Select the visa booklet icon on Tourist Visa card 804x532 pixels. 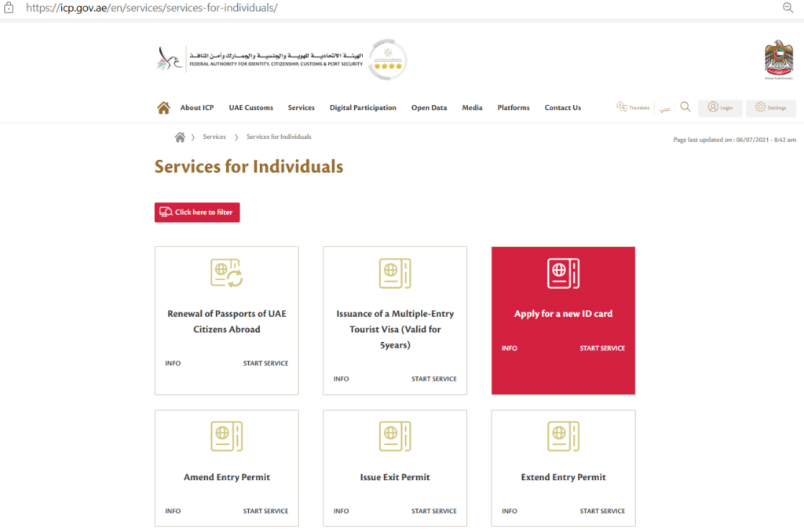pyautogui.click(x=394, y=273)
